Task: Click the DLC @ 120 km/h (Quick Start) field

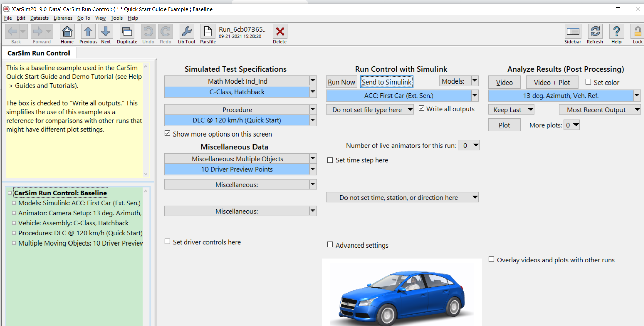Action: click(237, 120)
